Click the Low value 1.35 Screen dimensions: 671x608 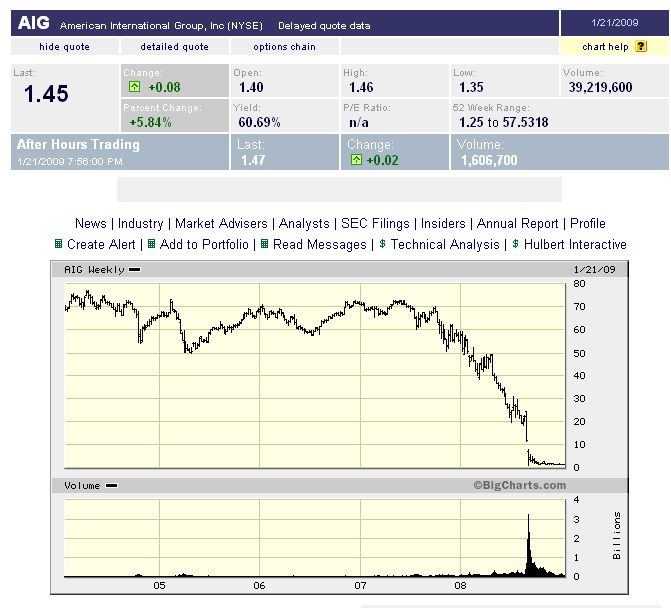(x=471, y=87)
